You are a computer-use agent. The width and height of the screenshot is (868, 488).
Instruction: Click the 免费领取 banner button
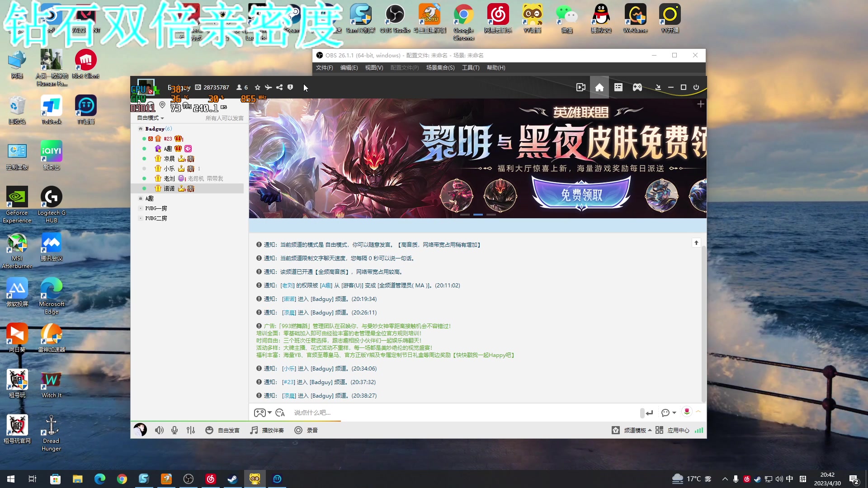pos(582,195)
